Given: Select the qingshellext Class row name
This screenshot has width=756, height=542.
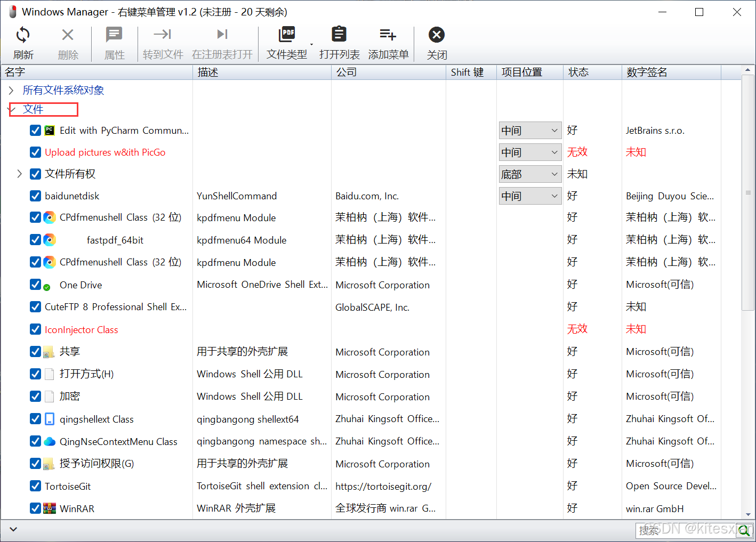Looking at the screenshot, I should (96, 419).
